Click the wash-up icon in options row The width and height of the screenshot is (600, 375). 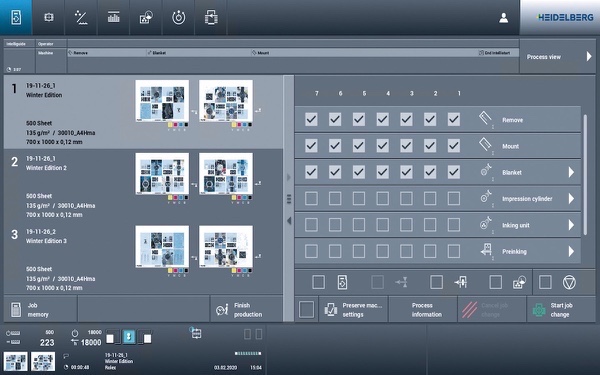click(x=518, y=282)
